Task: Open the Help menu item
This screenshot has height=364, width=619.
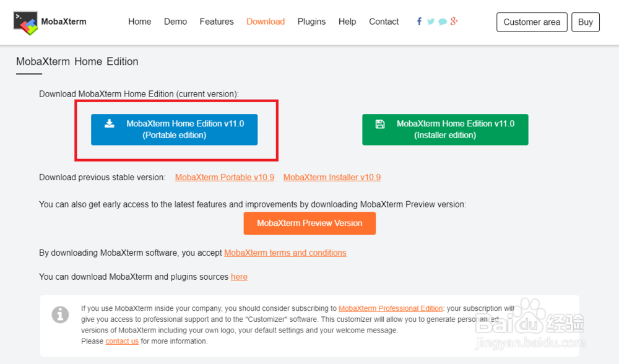Action: click(x=347, y=22)
